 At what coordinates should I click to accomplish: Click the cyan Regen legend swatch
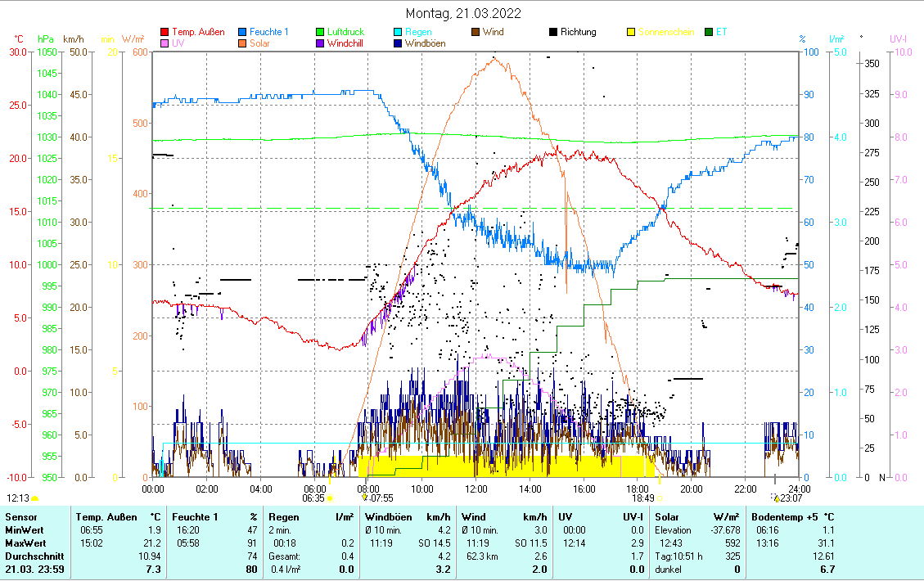tap(398, 33)
